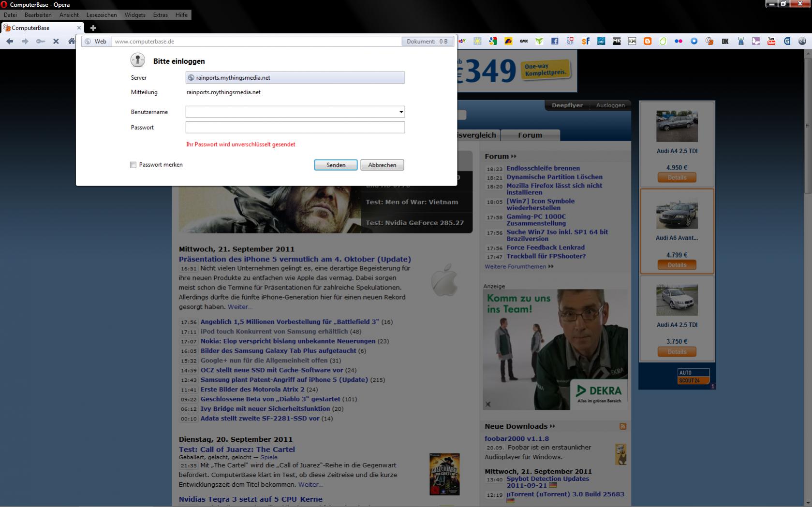Open Test: Nvidia GeForce 285.27 teaser
Viewport: 812px width, 507px height.
tap(415, 223)
